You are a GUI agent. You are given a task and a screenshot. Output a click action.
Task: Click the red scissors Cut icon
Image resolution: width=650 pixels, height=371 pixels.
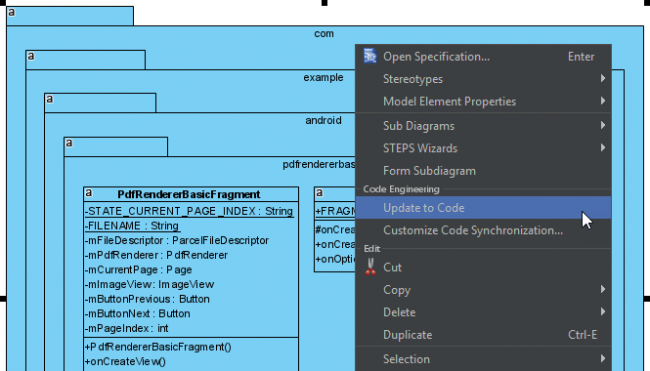pos(370,267)
